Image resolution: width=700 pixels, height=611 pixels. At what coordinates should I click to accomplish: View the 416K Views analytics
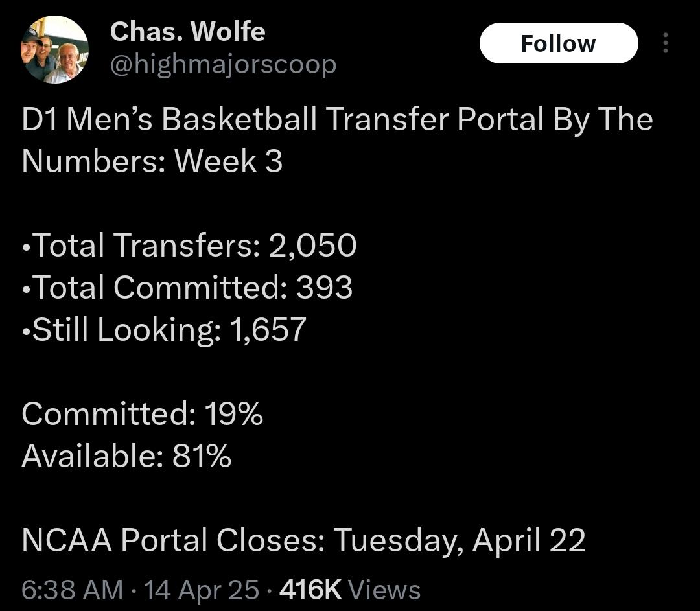(x=349, y=590)
